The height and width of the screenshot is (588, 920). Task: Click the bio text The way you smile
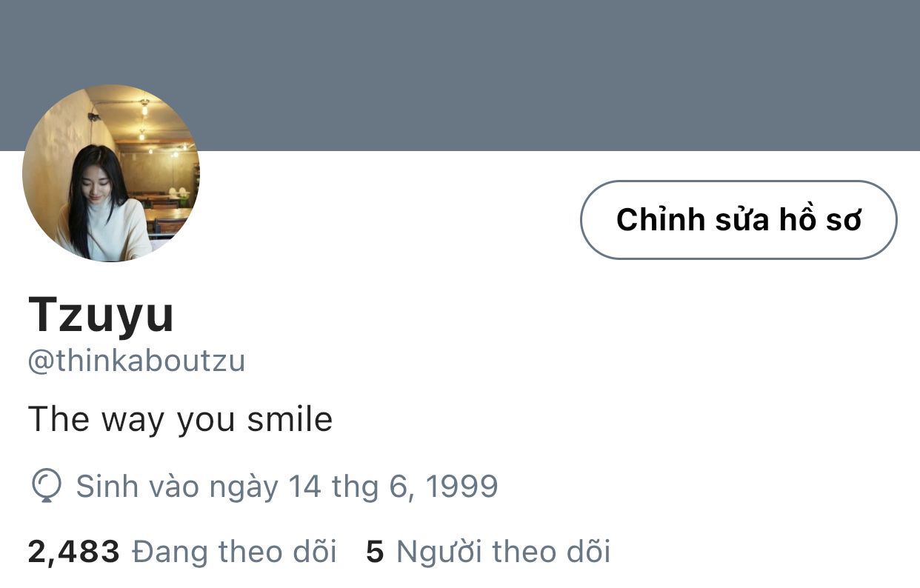pos(180,419)
